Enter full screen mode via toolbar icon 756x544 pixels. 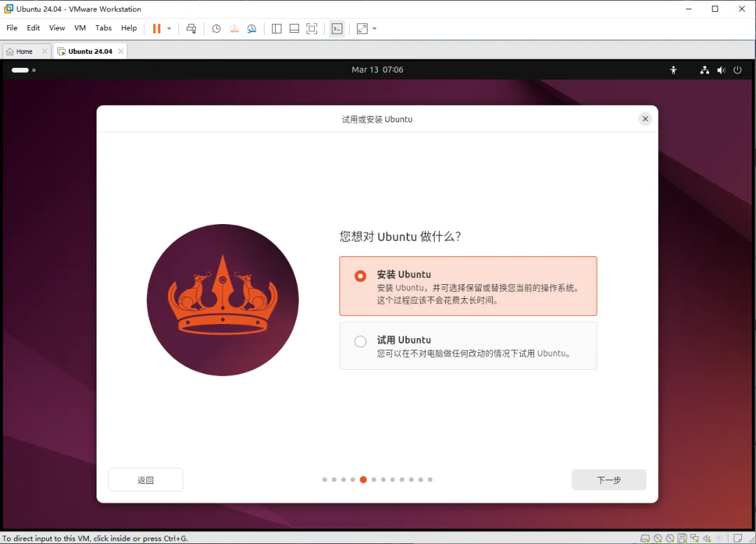312,29
